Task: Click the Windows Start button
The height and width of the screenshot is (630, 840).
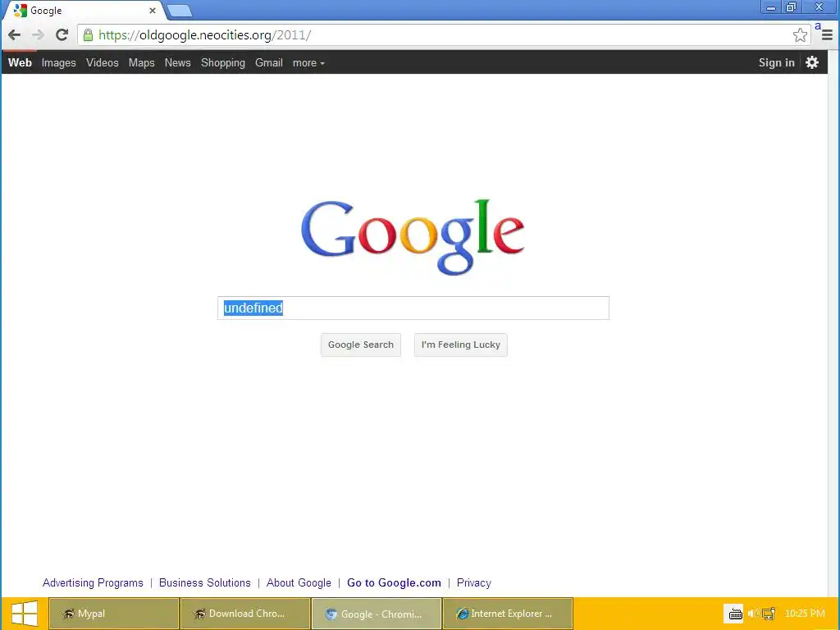Action: point(24,614)
